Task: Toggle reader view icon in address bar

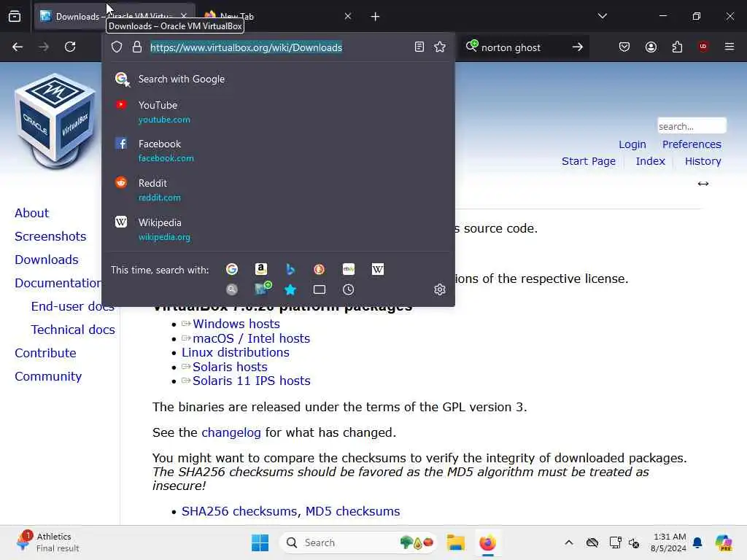Action: tap(419, 47)
